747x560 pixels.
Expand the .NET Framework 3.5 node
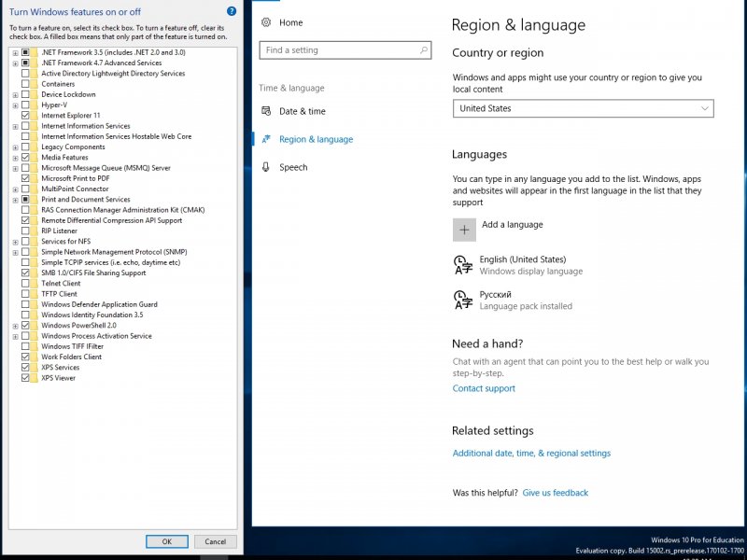click(x=15, y=53)
